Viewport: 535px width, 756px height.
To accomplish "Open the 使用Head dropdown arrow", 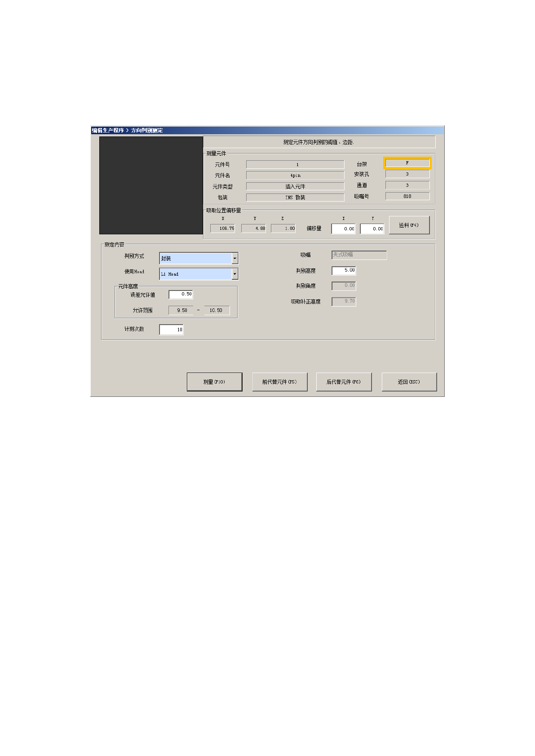I will coord(235,274).
